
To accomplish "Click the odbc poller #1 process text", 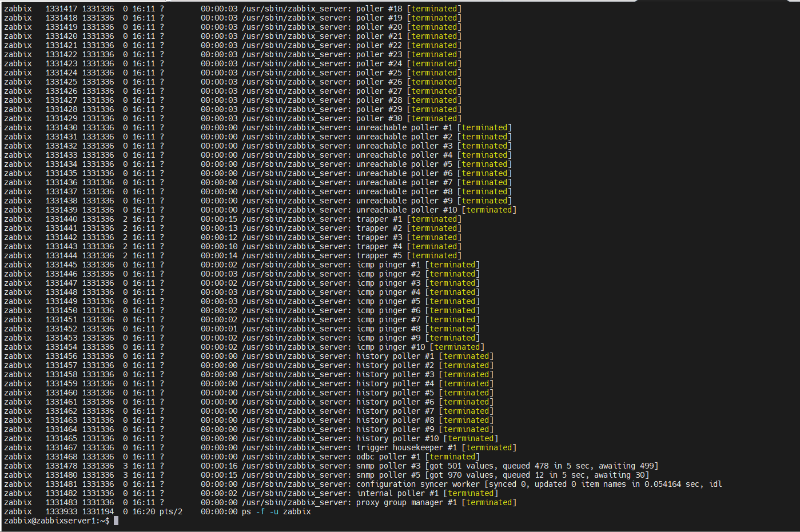I will (388, 457).
